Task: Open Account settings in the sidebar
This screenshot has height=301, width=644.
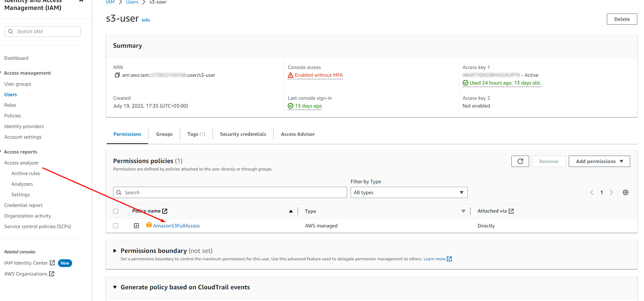Action: coord(23,137)
